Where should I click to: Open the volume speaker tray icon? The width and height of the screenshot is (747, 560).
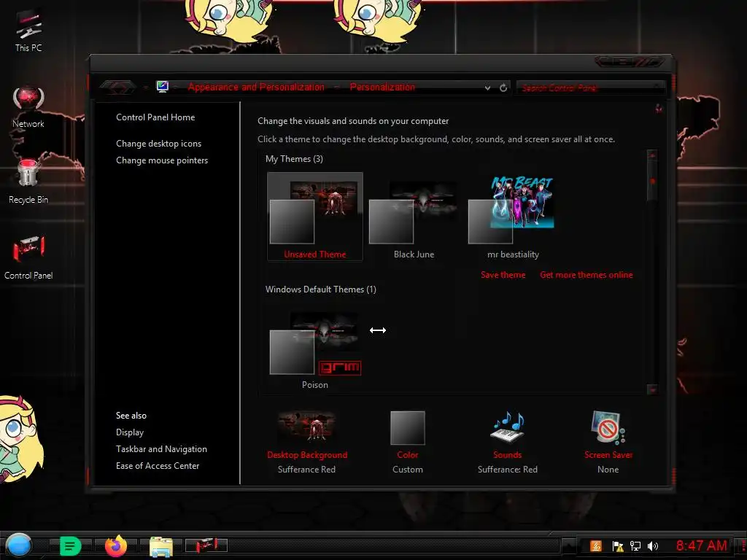pos(653,545)
